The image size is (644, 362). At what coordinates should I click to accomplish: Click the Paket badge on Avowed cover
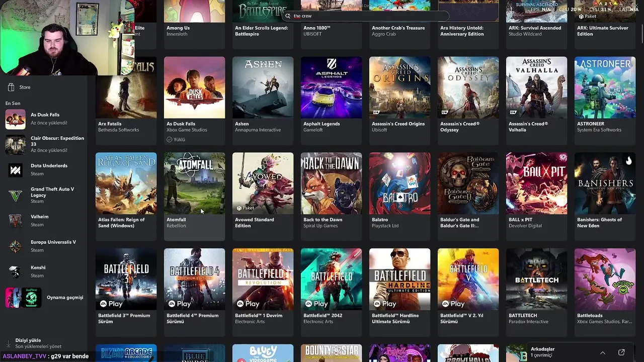pos(246,208)
